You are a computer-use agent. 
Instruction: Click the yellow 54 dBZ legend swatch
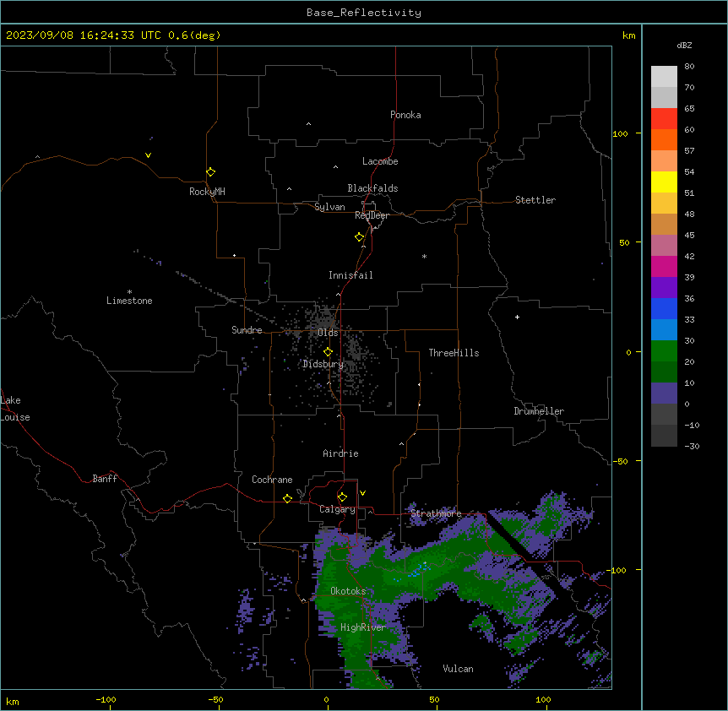coord(664,182)
